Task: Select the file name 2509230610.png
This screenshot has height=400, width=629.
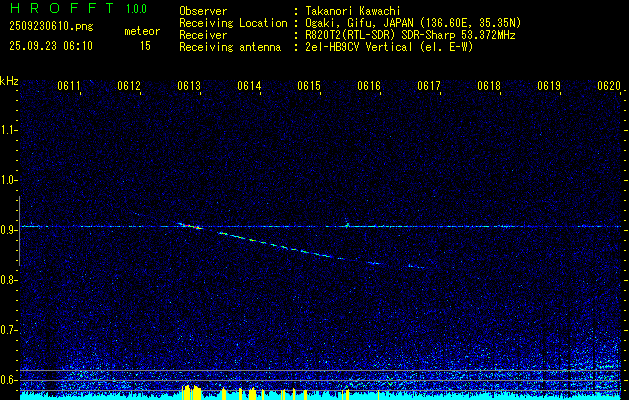Action: point(51,26)
